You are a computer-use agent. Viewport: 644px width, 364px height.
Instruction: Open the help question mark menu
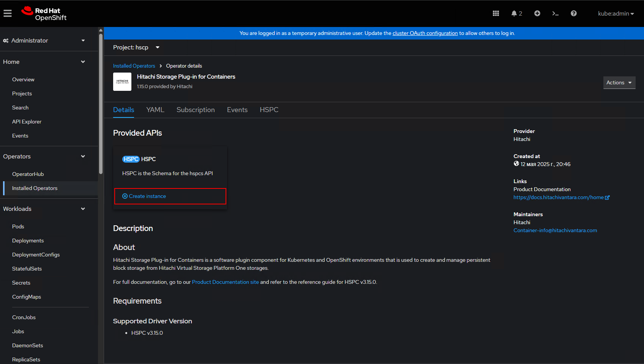[574, 13]
